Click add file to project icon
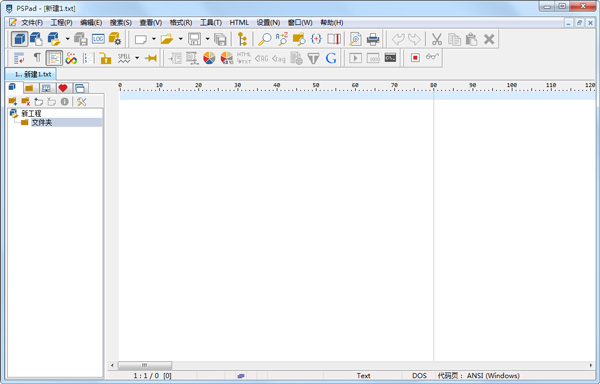600x384 pixels. (x=38, y=101)
